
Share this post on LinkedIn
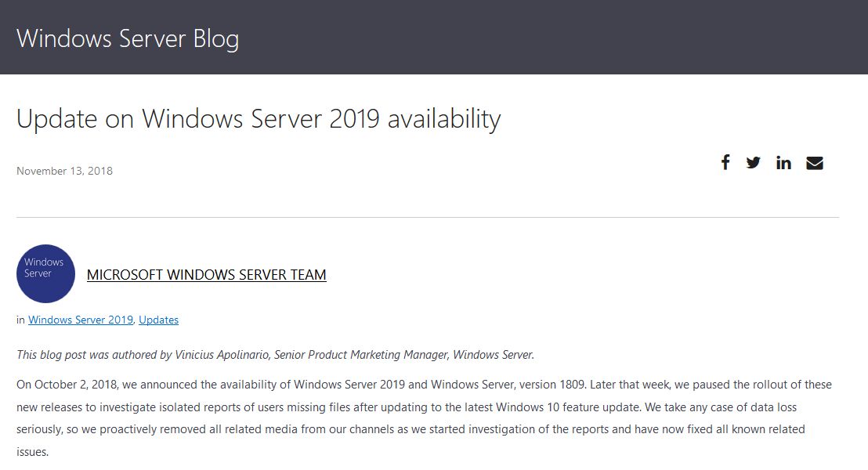tap(783, 162)
